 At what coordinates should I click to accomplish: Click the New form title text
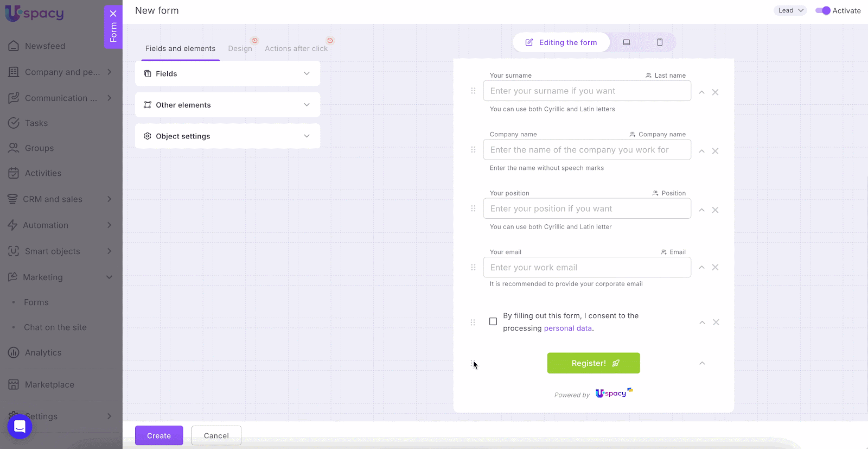(157, 11)
